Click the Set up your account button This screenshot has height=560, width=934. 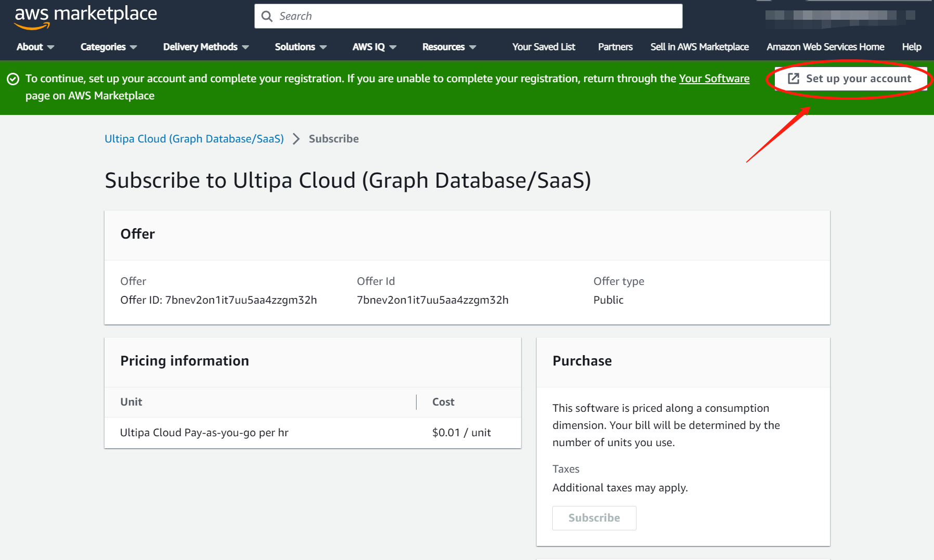[x=851, y=79]
